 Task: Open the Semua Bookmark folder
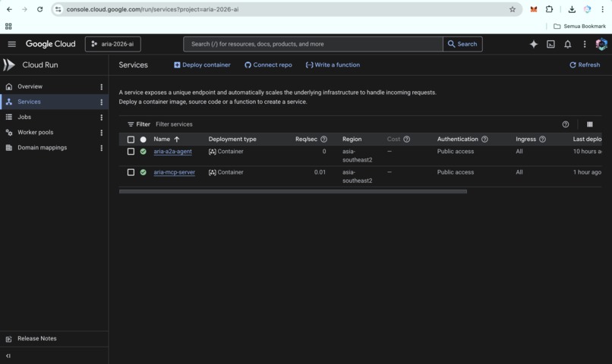coord(579,26)
